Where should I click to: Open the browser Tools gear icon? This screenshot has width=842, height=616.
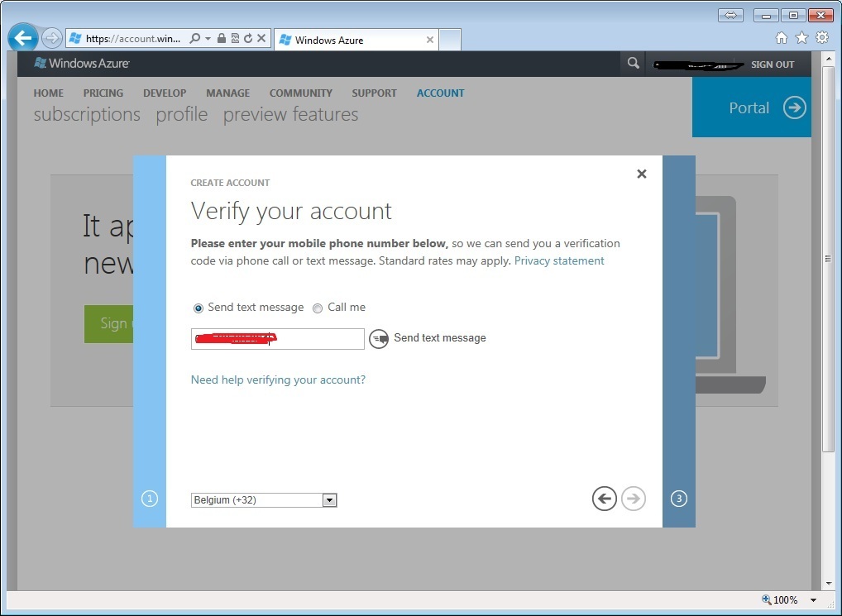(x=822, y=38)
